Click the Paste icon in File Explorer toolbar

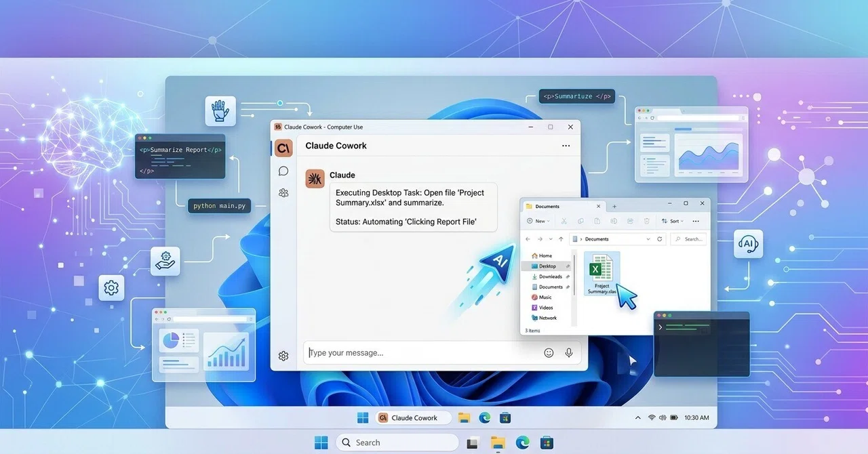[x=597, y=221]
